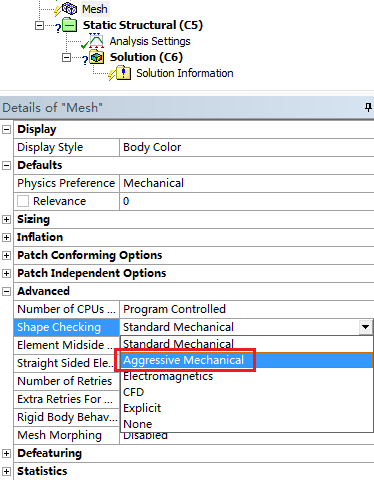This screenshot has width=374, height=480.
Task: Click the Patch Conforming Options heading
Action: point(90,255)
